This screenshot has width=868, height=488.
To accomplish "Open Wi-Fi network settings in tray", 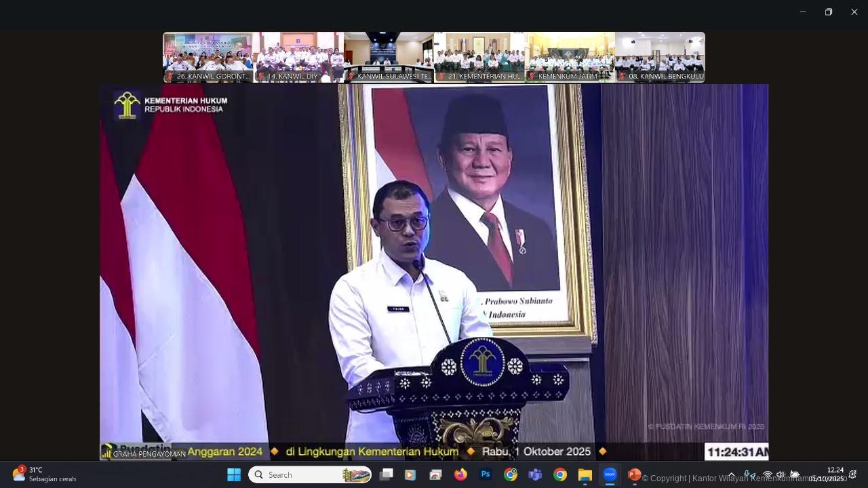I will click(768, 475).
